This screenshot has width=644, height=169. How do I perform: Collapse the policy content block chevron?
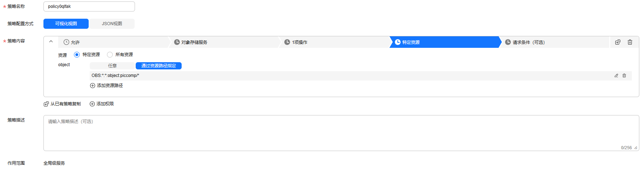coord(51,42)
